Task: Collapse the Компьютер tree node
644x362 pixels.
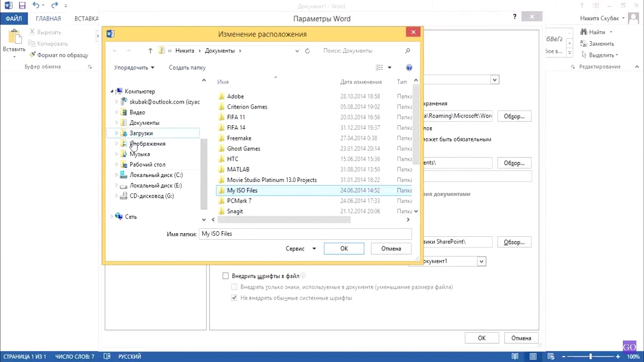Action: click(112, 92)
